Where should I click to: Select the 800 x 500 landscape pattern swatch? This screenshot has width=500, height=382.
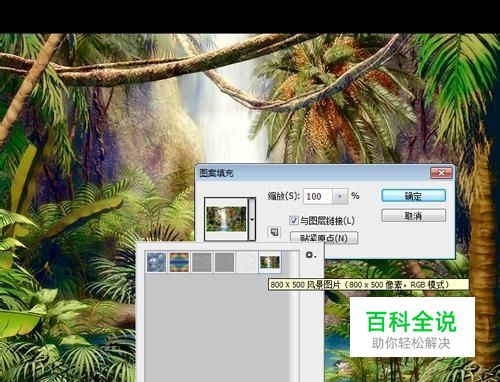270,262
